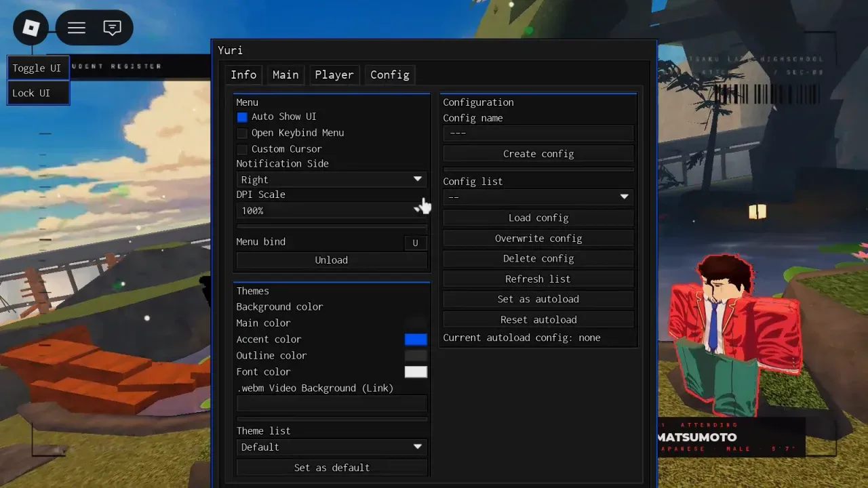Click Set as default theme button
The image size is (868, 488).
pos(332,468)
